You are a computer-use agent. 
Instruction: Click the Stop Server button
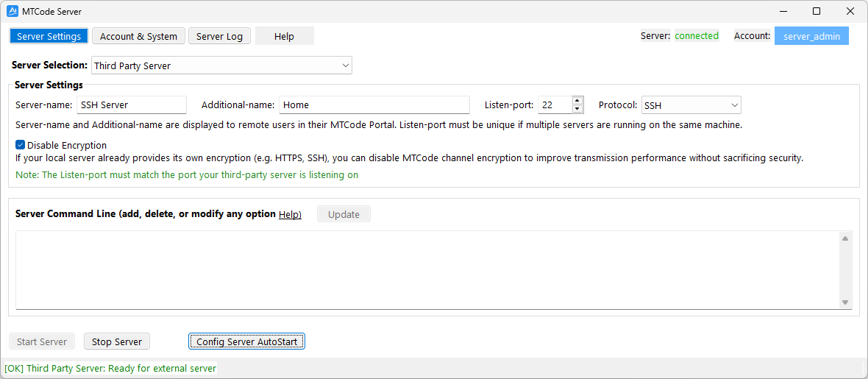click(117, 342)
